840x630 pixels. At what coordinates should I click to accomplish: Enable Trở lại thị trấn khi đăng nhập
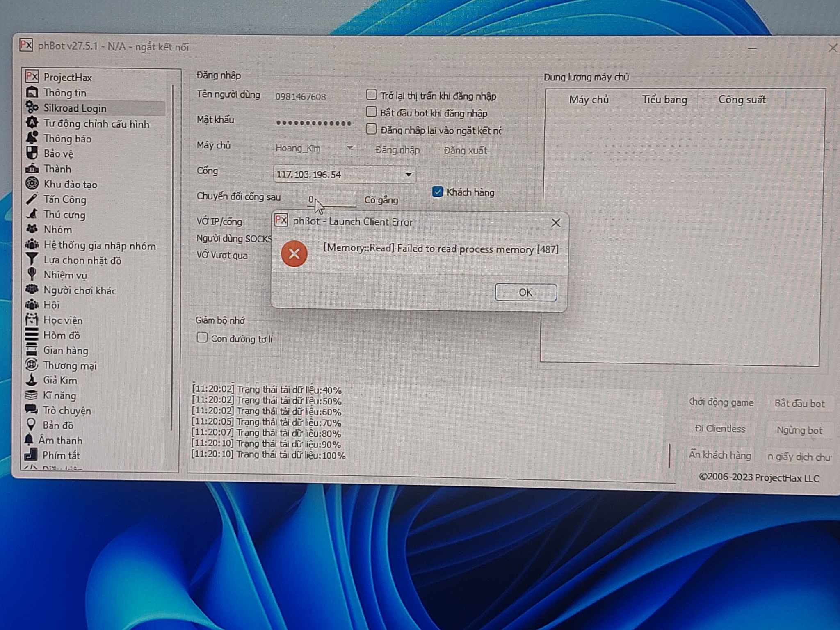point(371,95)
